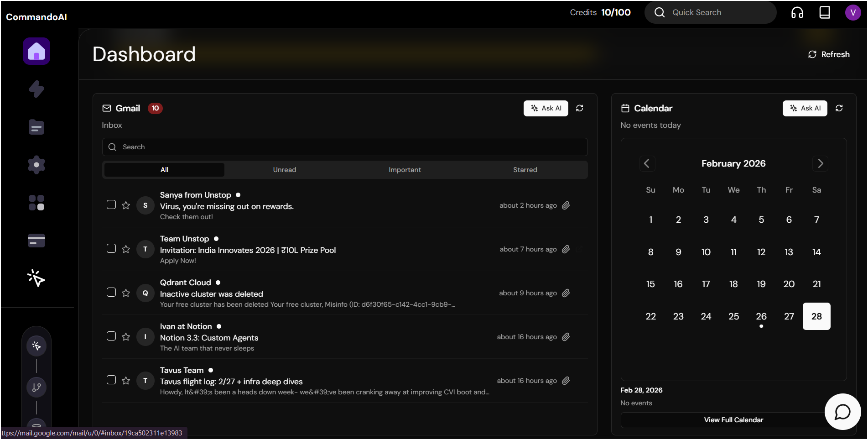
Task: Click the Q avatar of Qdrant email
Action: click(x=146, y=293)
